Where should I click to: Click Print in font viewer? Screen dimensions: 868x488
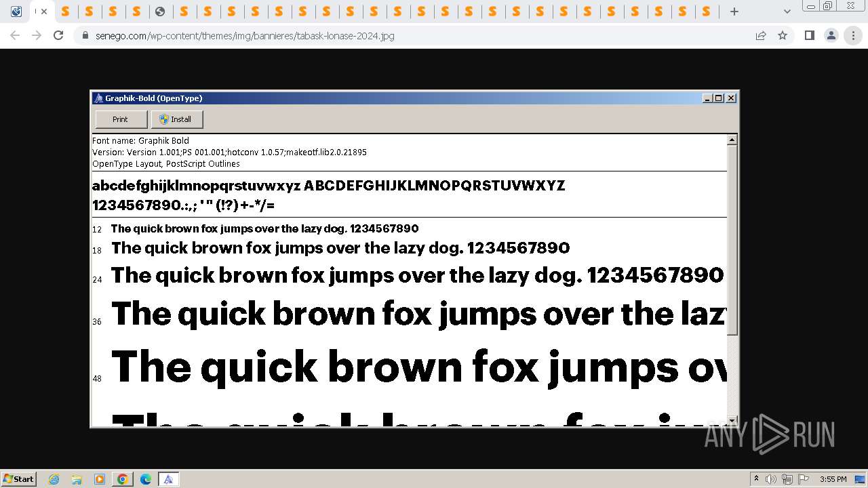pyautogui.click(x=121, y=119)
